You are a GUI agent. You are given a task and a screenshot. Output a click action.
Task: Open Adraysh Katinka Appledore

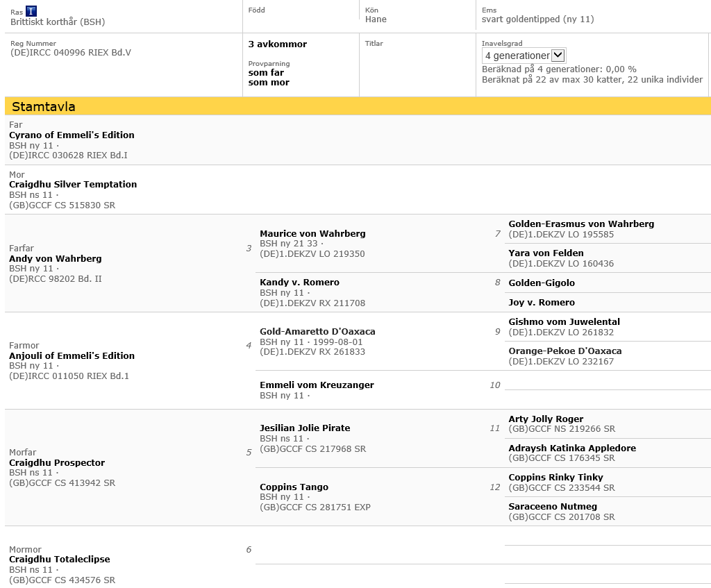tap(572, 448)
